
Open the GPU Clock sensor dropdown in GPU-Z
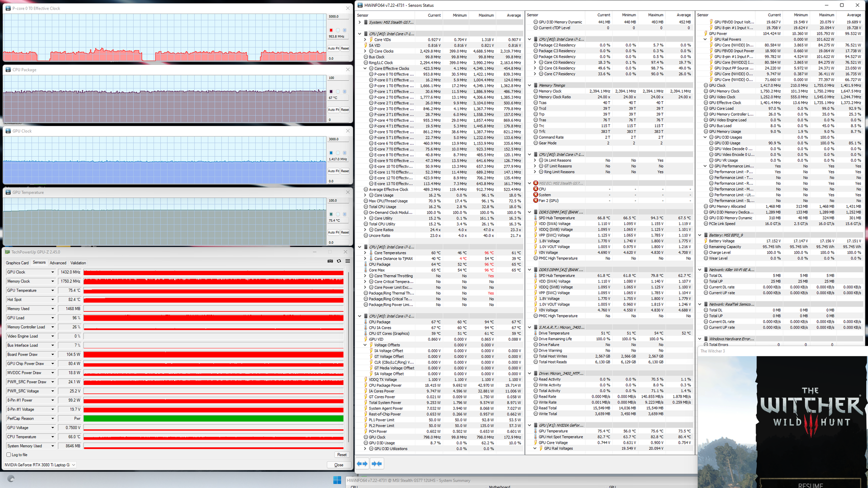(52, 272)
